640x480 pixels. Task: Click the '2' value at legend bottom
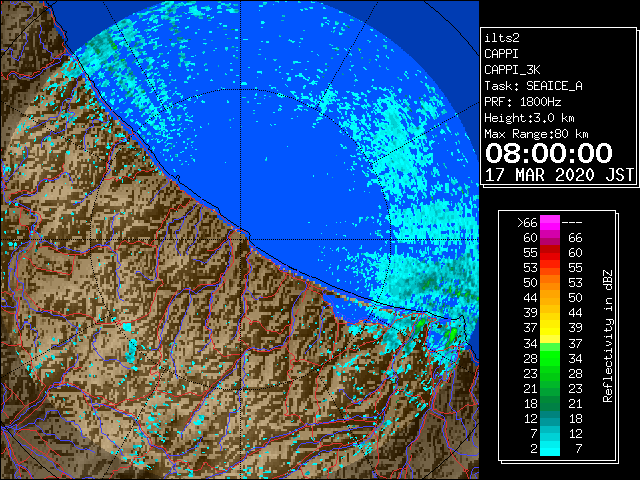tap(534, 449)
